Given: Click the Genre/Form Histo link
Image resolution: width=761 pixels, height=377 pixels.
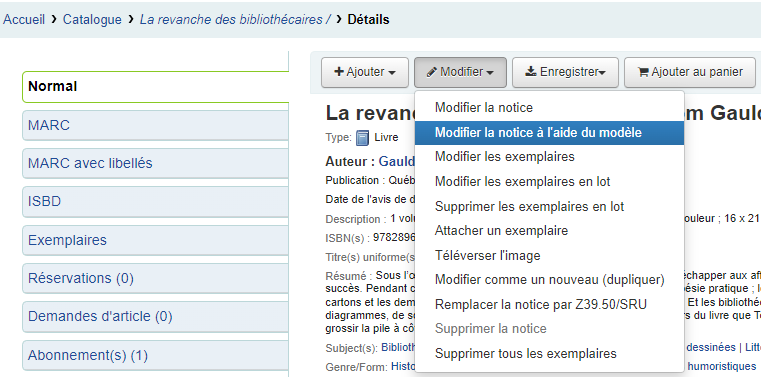Looking at the screenshot, I should click(x=403, y=366).
